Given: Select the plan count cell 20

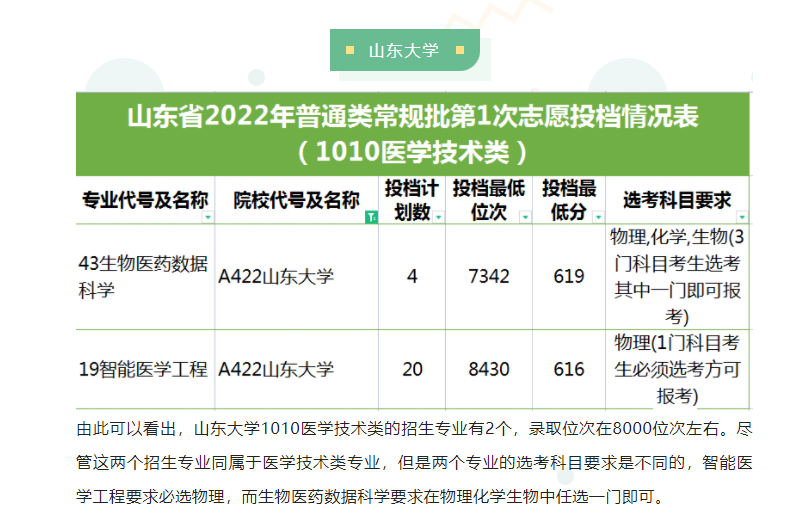Looking at the screenshot, I should pyautogui.click(x=412, y=369).
